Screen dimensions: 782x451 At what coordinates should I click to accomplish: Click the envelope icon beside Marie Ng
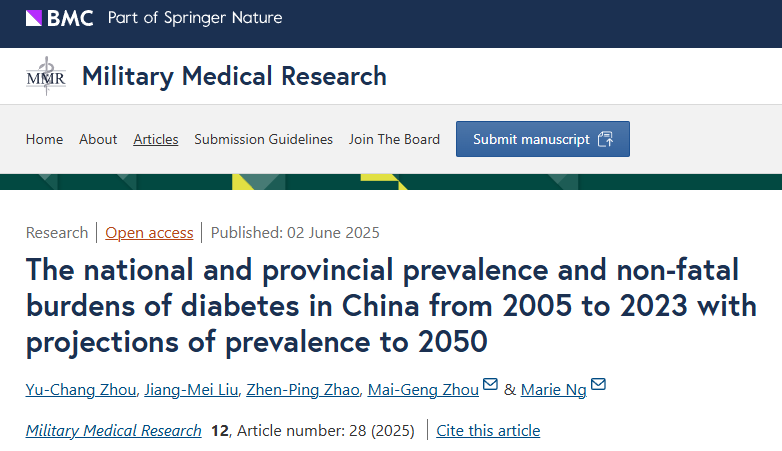(x=598, y=385)
